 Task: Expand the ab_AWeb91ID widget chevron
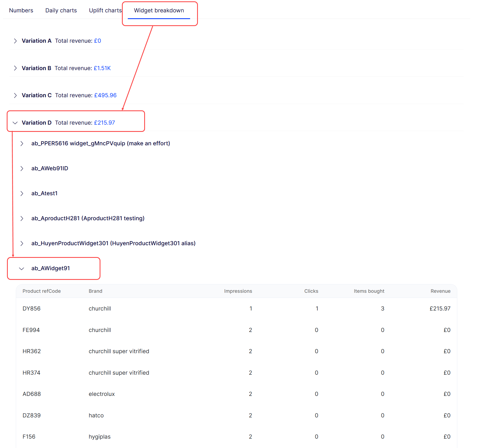pos(22,169)
